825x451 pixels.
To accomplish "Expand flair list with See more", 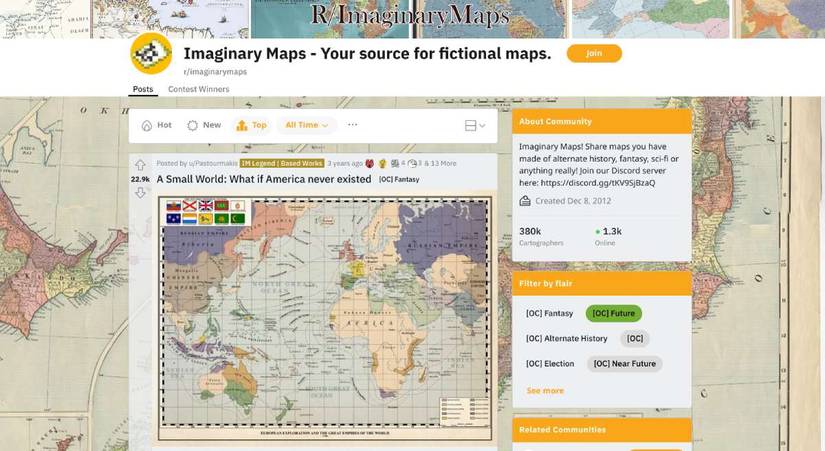I will click(545, 390).
